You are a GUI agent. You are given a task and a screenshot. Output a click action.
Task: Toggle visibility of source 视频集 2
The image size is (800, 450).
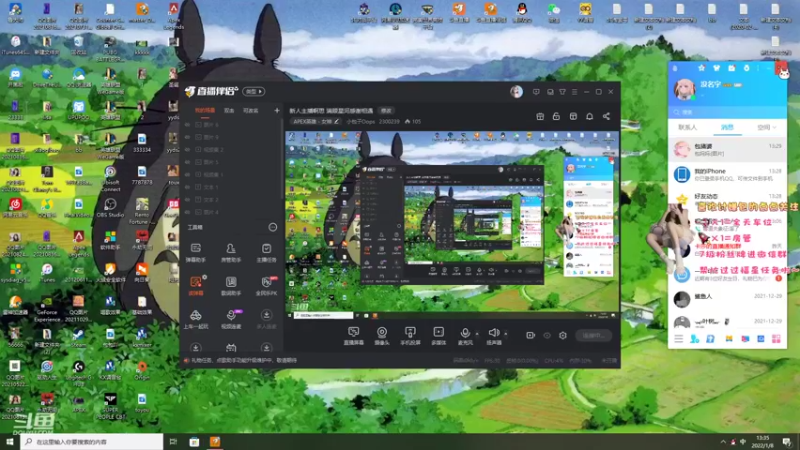click(x=187, y=149)
